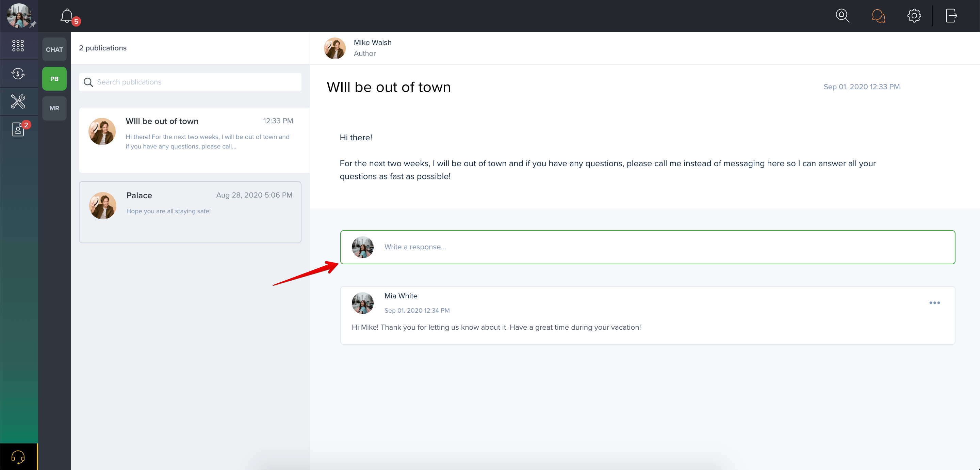Switch to the MR tab

54,108
